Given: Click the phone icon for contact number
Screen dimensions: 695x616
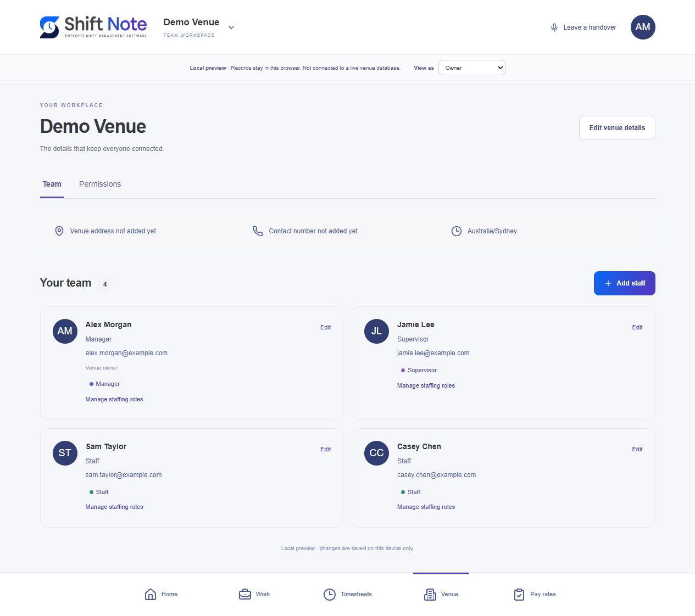Looking at the screenshot, I should 258,231.
